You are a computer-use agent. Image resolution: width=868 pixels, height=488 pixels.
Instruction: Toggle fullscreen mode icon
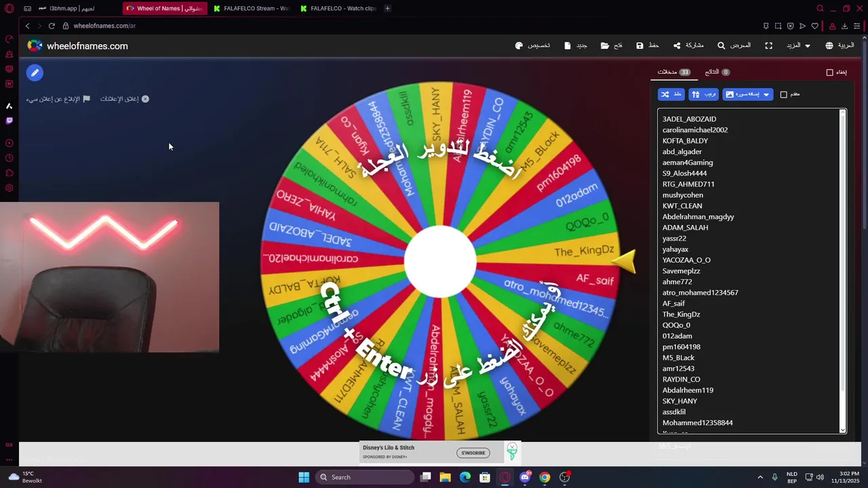point(768,45)
